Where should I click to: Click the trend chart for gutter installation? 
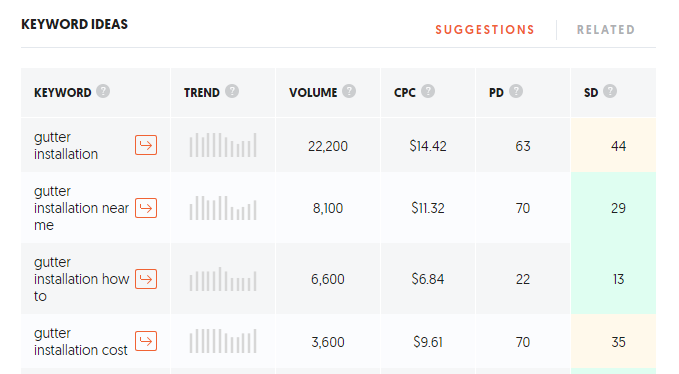(x=223, y=145)
